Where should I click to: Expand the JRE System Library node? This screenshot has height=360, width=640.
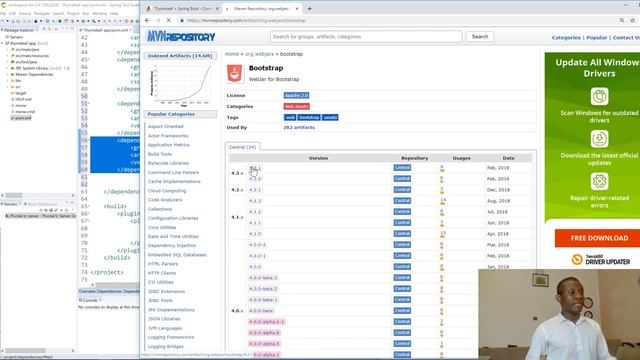click(7, 68)
